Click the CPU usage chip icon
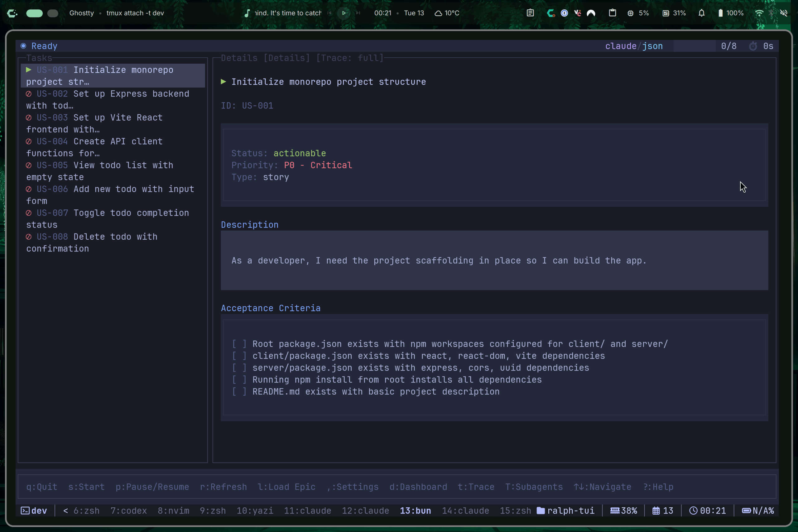Screen dimensions: 798x532 pos(630,13)
